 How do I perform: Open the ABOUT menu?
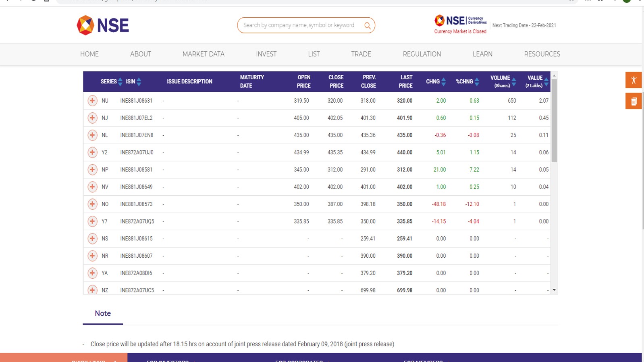coord(140,54)
